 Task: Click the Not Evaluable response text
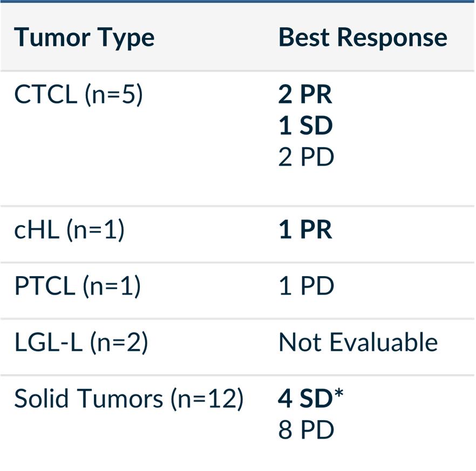pos(358,343)
